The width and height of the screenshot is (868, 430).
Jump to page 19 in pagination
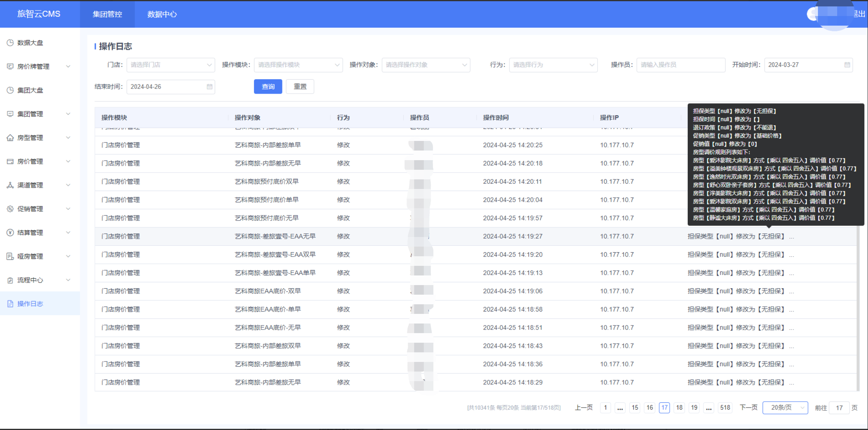tap(694, 408)
